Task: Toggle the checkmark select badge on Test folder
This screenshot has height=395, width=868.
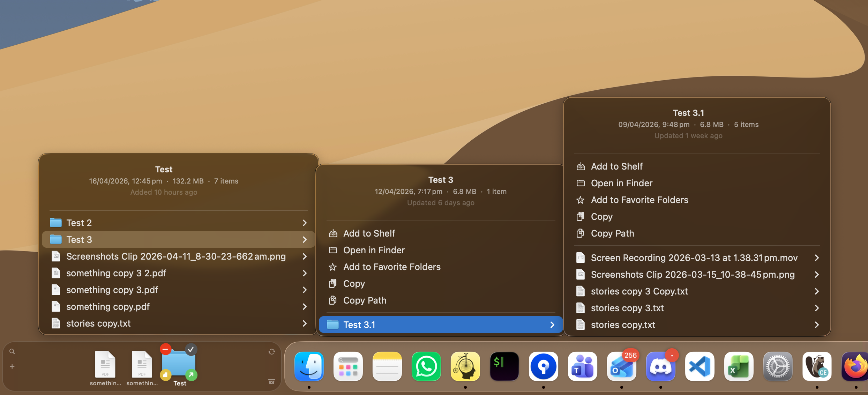Action: [x=191, y=349]
